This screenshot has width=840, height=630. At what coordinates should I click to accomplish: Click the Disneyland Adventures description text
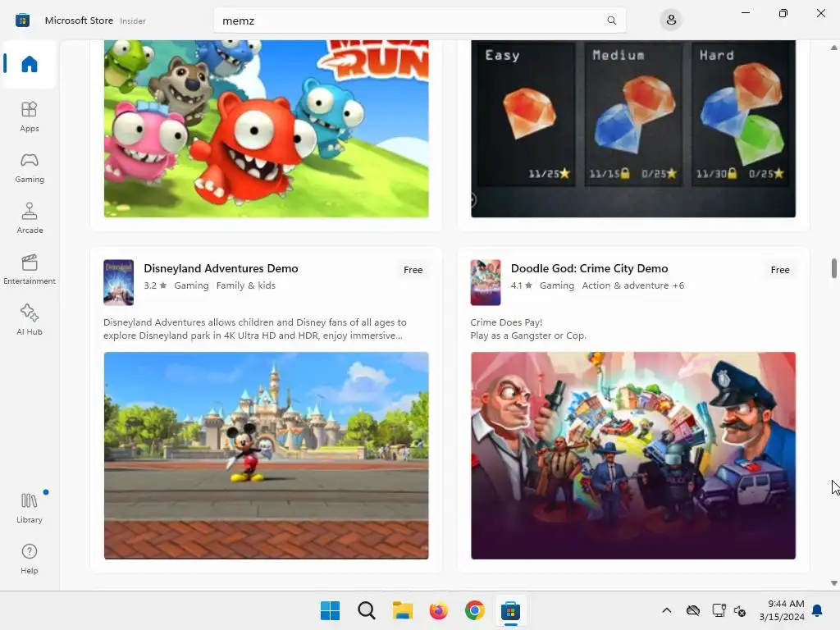click(x=255, y=329)
